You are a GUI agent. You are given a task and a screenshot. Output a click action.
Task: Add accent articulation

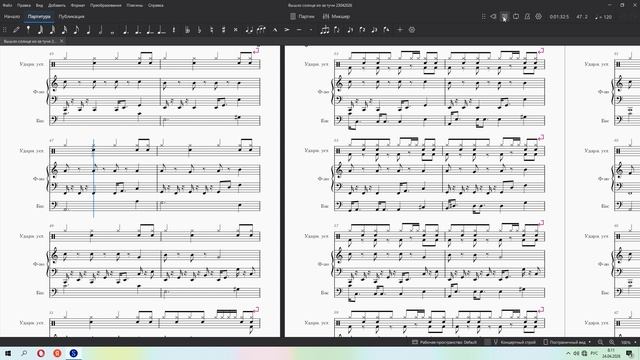click(287, 29)
